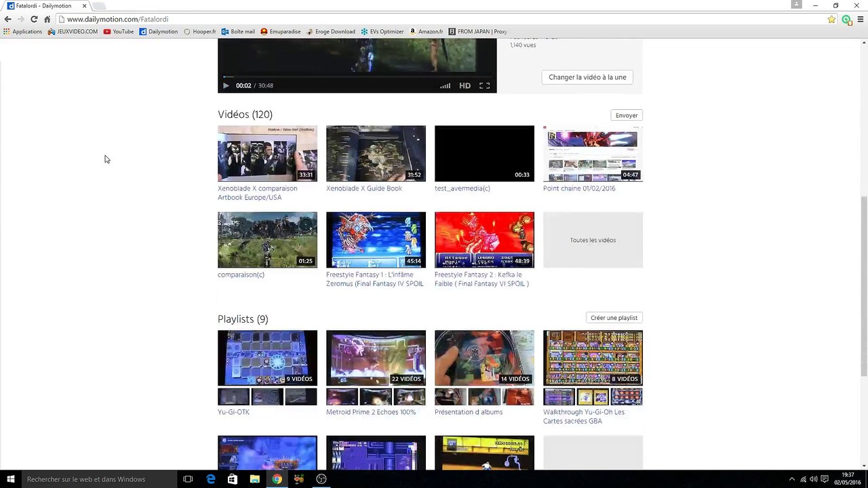Show hidden system tray icons
The height and width of the screenshot is (488, 868).
pyautogui.click(x=791, y=480)
